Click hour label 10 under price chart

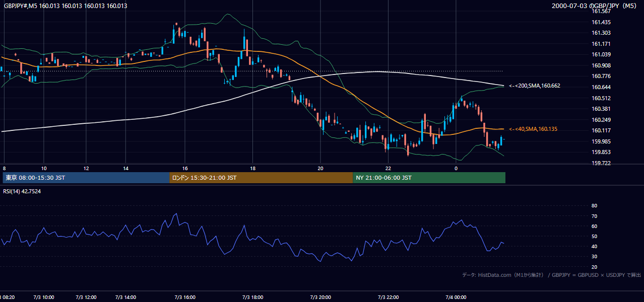[x=44, y=169]
